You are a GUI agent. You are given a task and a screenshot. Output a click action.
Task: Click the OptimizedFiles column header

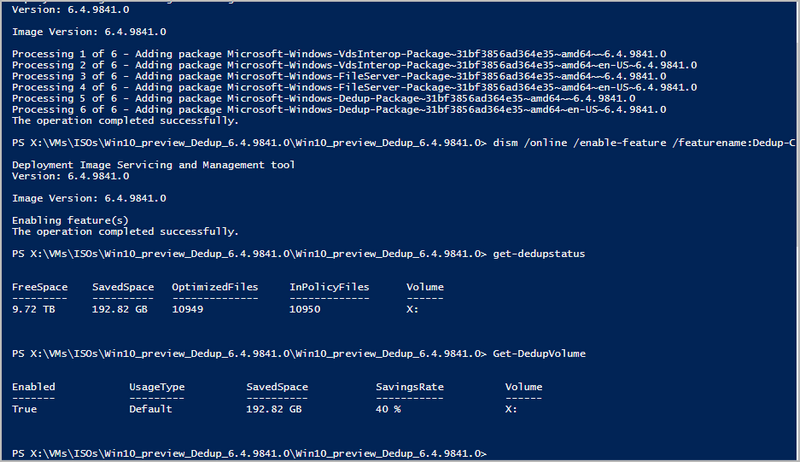[x=214, y=287]
